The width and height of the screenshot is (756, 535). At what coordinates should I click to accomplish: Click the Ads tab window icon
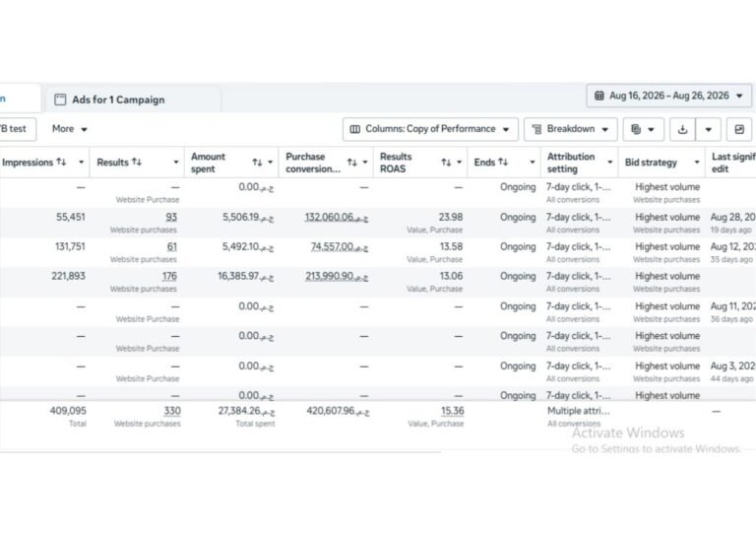pyautogui.click(x=60, y=100)
